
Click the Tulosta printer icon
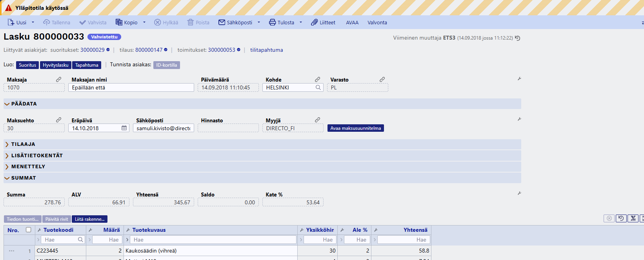point(272,22)
